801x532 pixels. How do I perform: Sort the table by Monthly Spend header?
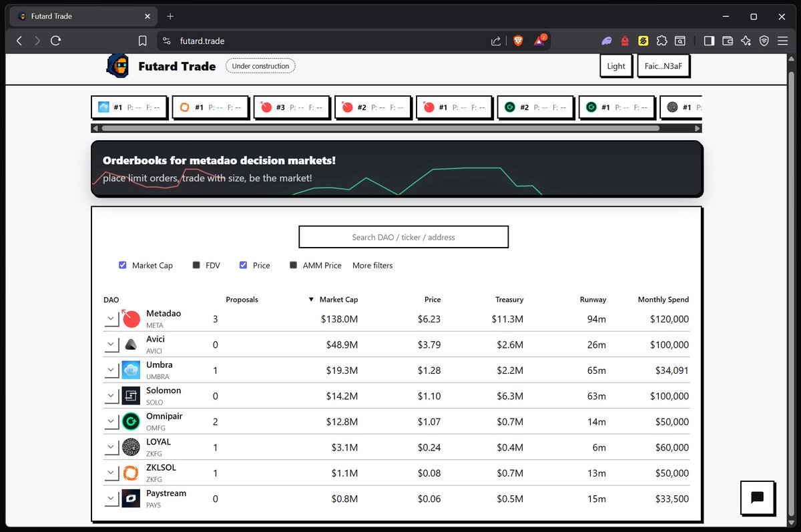[663, 300]
